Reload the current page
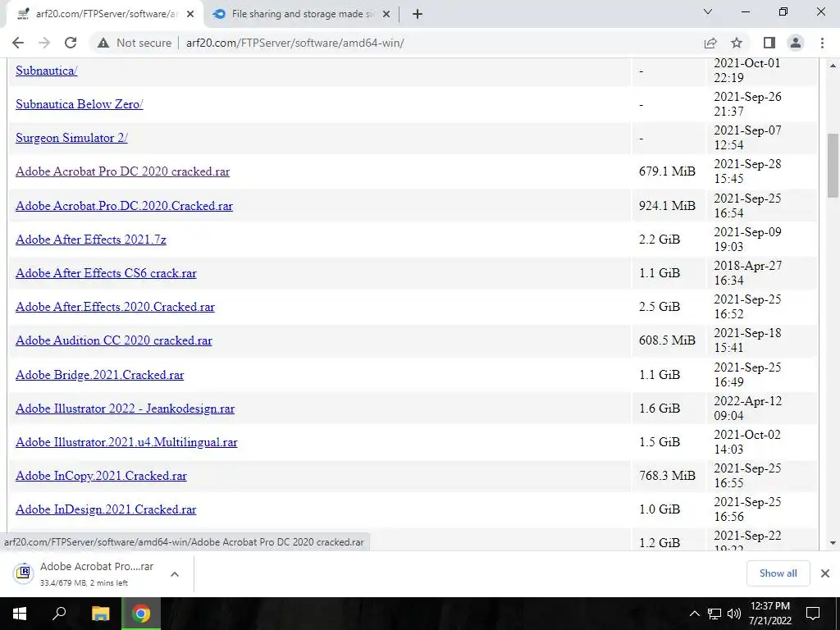The image size is (840, 630). (71, 43)
